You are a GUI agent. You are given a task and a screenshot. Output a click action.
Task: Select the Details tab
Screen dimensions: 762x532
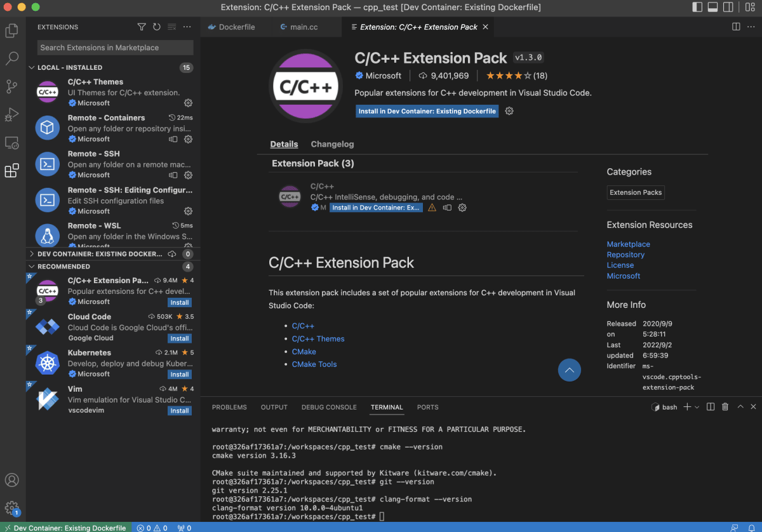(284, 144)
